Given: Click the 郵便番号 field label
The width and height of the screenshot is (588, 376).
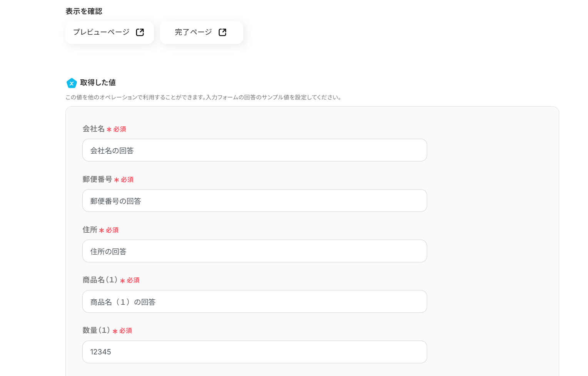Looking at the screenshot, I should 97,179.
